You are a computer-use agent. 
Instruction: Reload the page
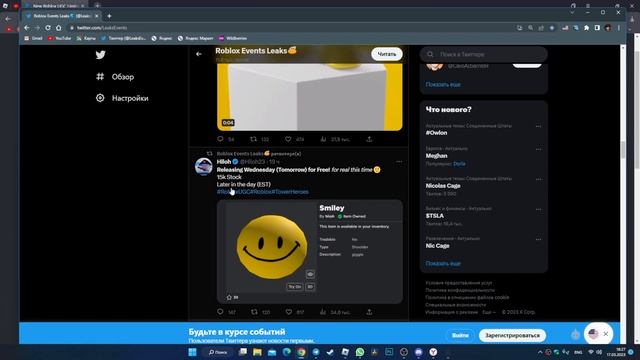(x=48, y=28)
